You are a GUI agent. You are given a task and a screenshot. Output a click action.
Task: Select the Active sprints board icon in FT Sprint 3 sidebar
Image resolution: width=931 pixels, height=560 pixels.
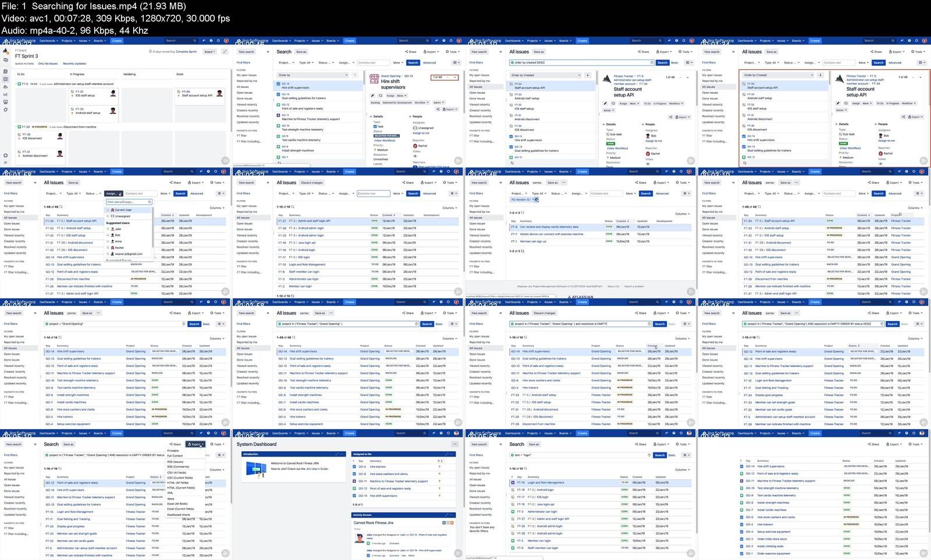pyautogui.click(x=6, y=79)
